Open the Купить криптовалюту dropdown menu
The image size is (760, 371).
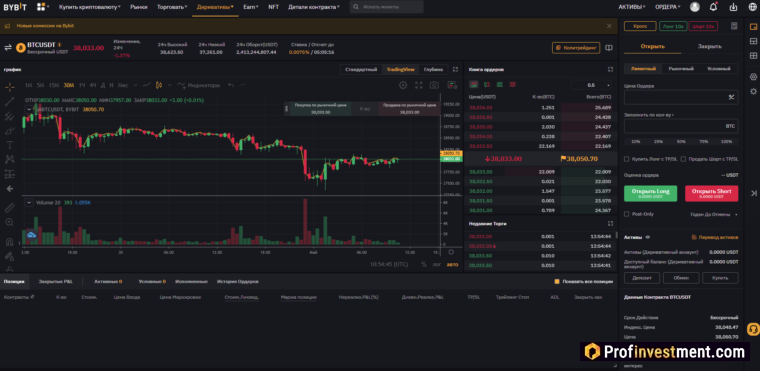pos(90,7)
